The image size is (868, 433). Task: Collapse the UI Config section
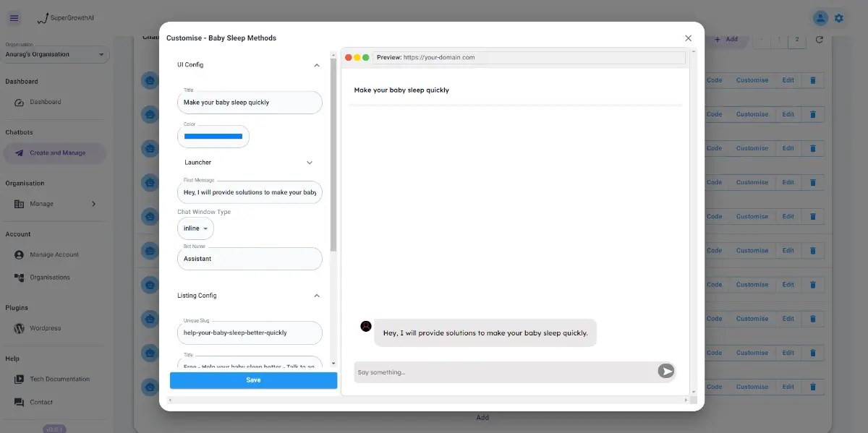coord(316,65)
